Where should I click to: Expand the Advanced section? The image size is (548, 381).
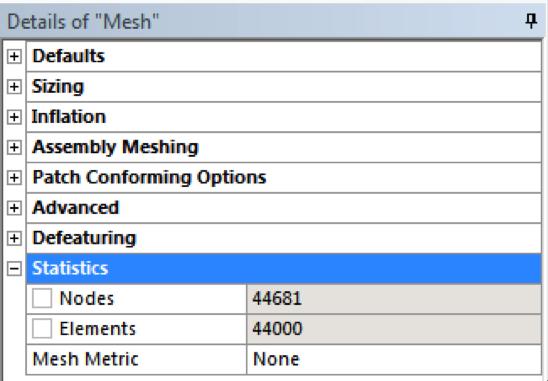point(14,208)
